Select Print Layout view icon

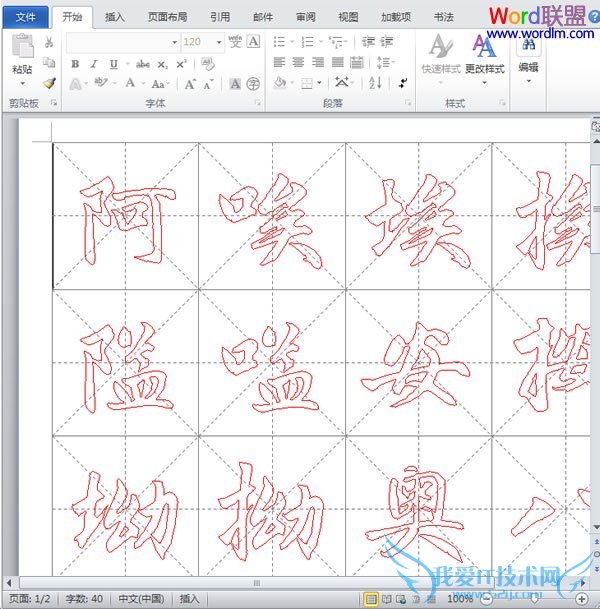(371, 599)
